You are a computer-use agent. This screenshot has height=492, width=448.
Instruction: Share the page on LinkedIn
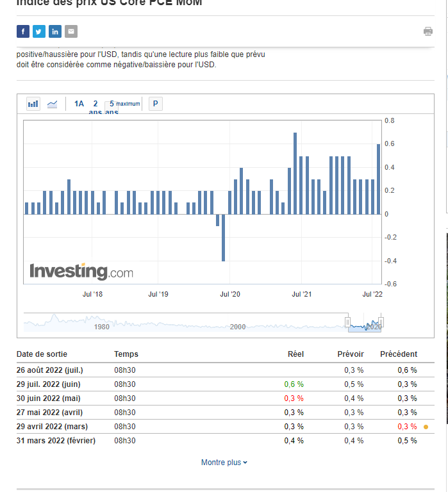(x=55, y=31)
